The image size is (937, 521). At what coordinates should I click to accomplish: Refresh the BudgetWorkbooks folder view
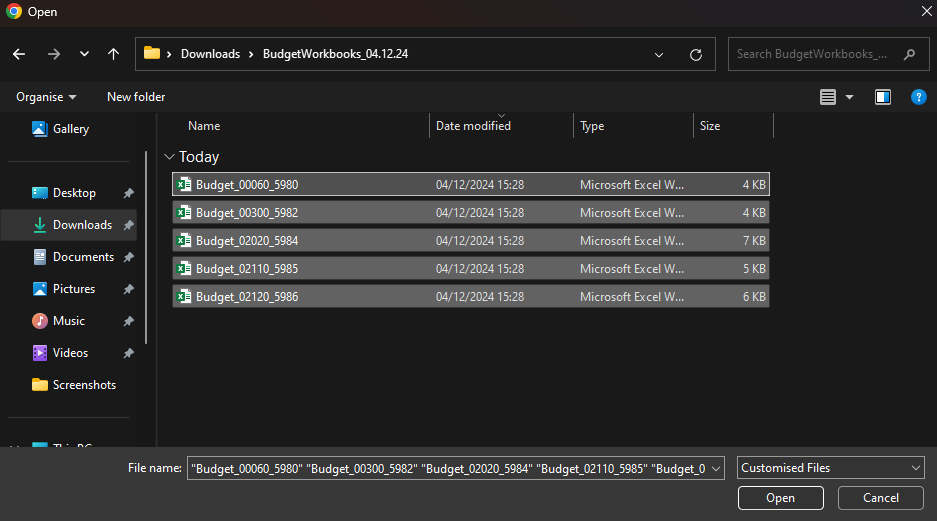coord(696,55)
